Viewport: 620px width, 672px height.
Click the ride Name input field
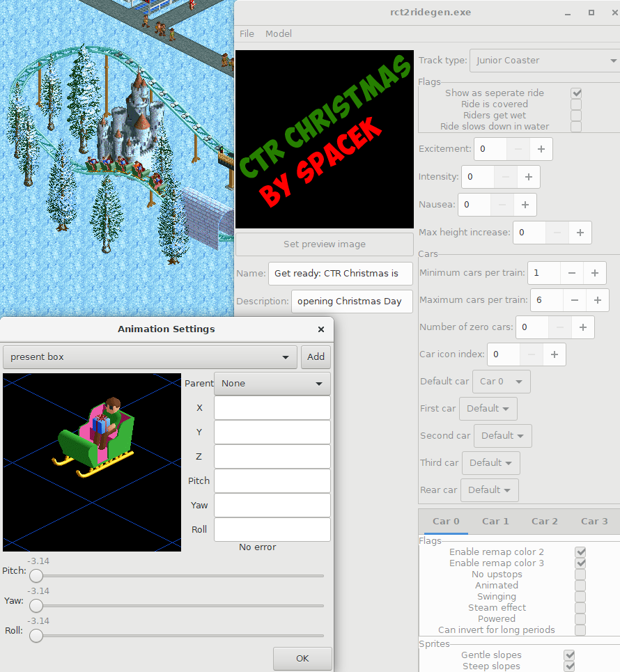tap(341, 274)
